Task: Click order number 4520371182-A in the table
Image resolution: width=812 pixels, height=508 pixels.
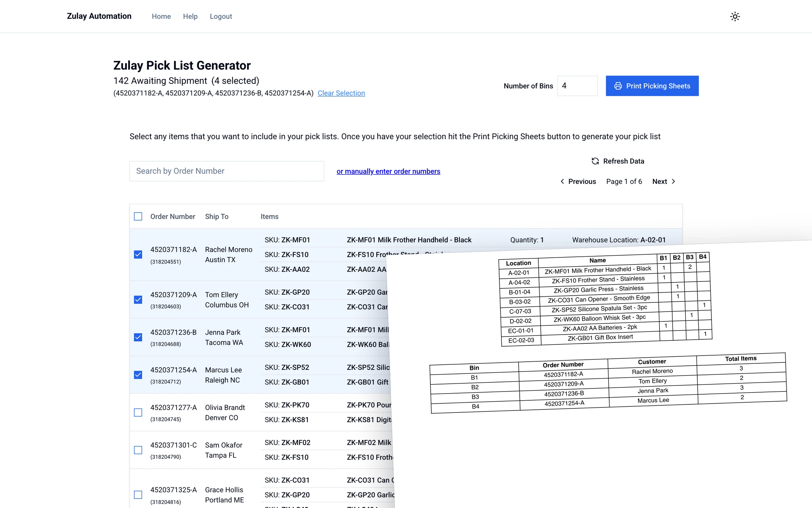Action: click(x=174, y=250)
